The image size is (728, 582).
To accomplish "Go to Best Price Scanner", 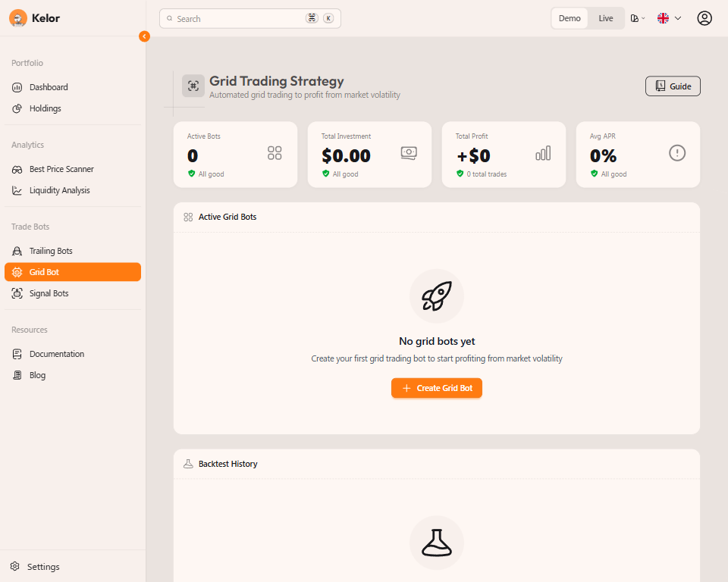I will 61,169.
